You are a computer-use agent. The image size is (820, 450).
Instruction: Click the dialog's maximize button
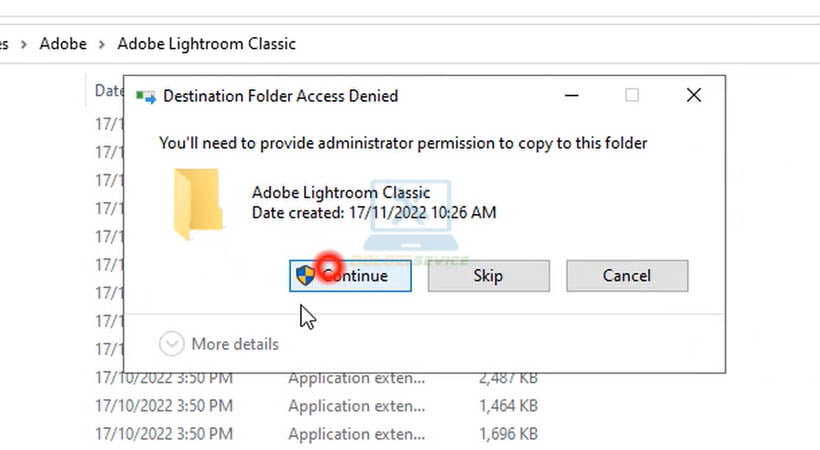click(632, 95)
